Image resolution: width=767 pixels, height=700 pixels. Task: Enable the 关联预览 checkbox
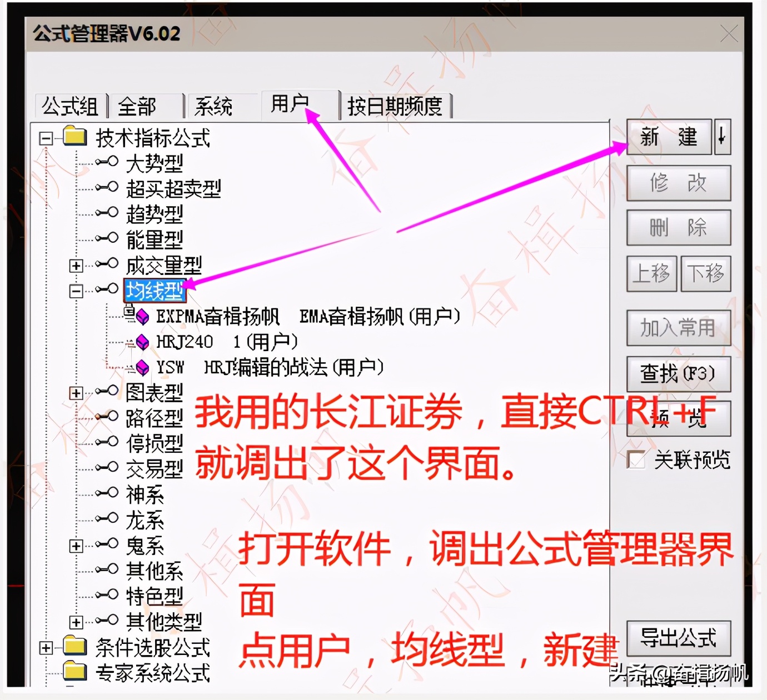[x=635, y=459]
